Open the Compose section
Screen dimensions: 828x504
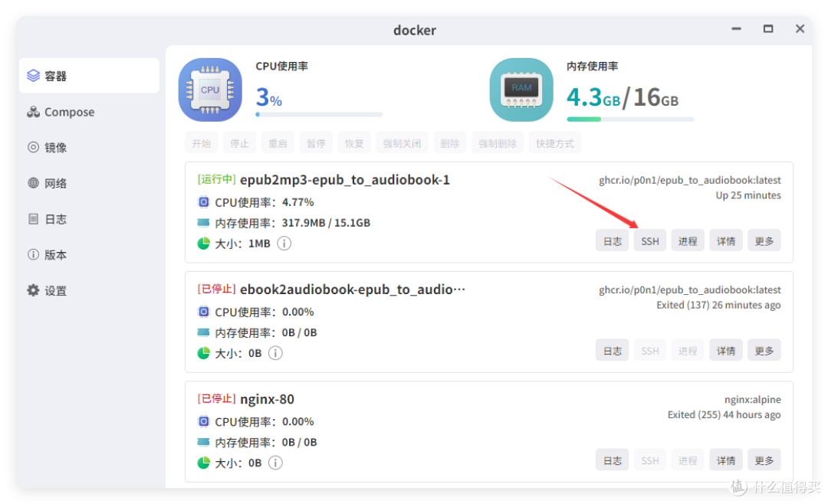(89, 112)
